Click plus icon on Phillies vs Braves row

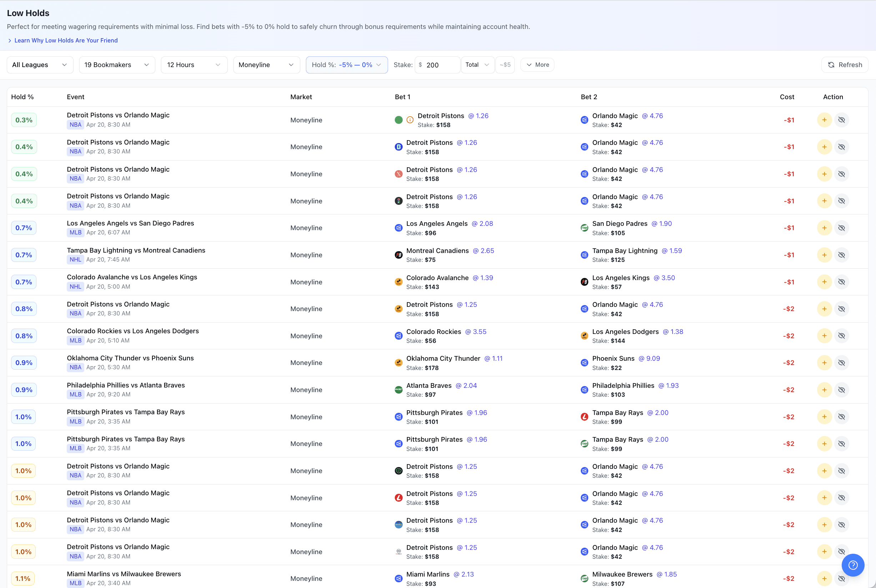tap(824, 390)
